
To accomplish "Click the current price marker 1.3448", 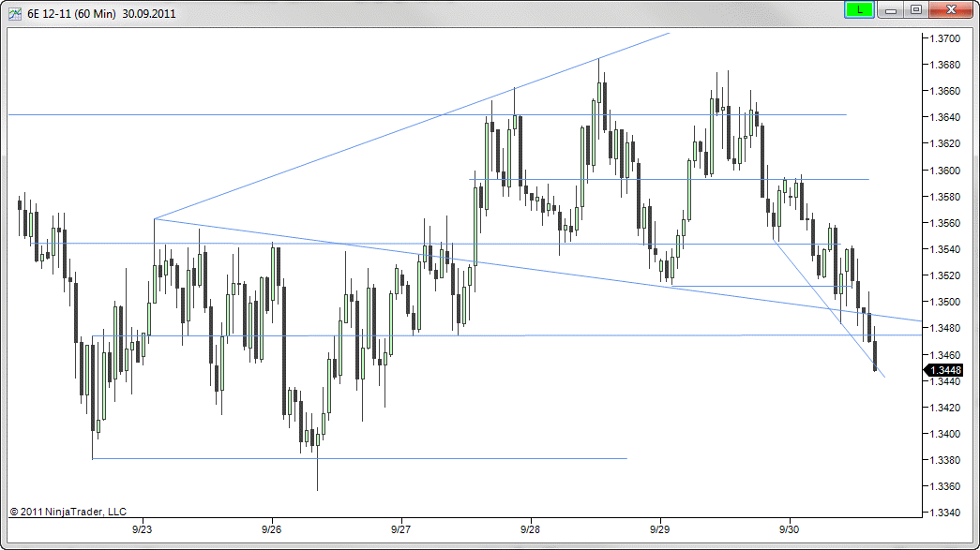I will point(943,370).
